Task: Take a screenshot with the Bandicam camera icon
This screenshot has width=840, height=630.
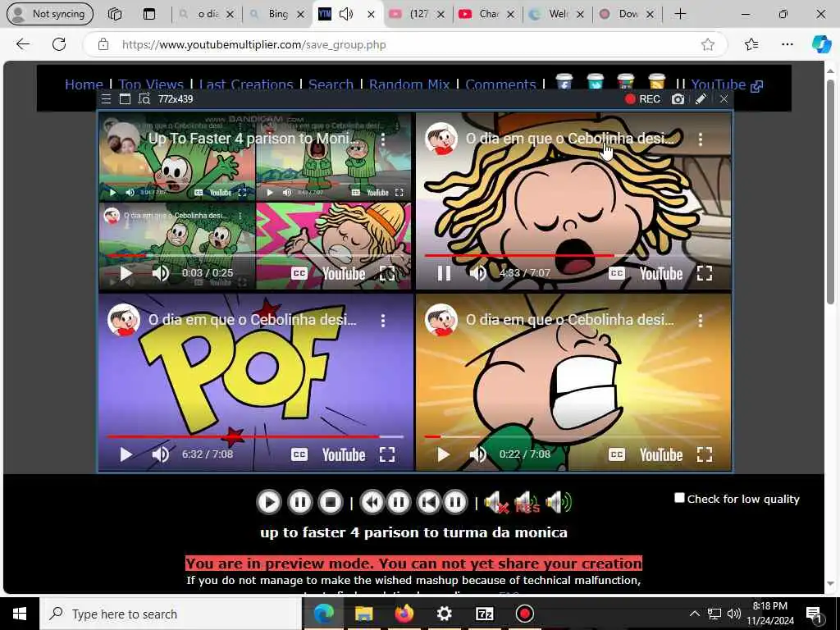Action: click(678, 99)
